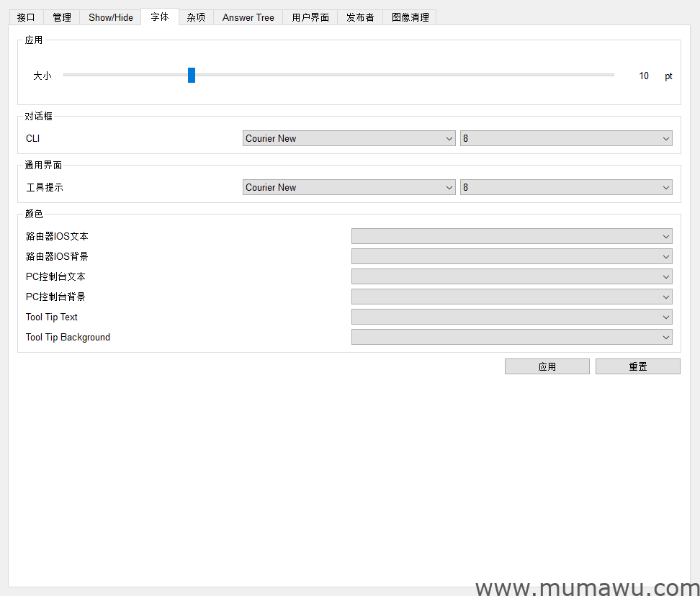Expand the 工具提示 font name dropdown

click(349, 187)
